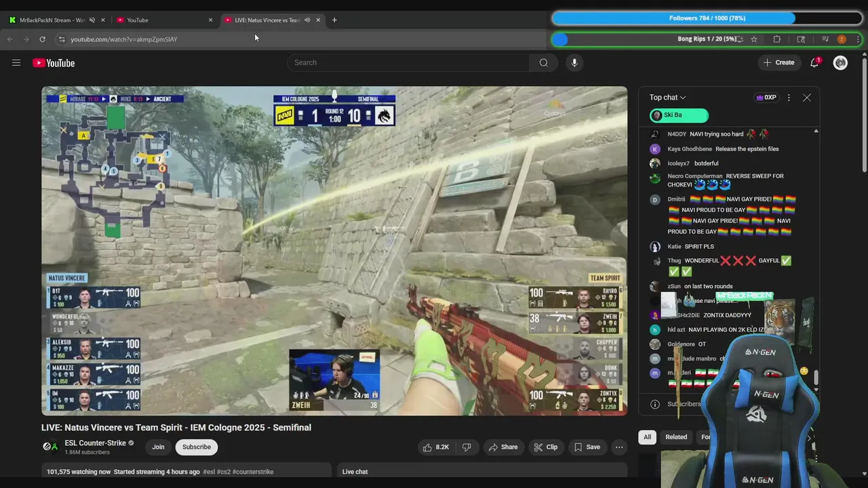
Task: Open the YouTube hamburger guide menu
Action: (x=16, y=63)
